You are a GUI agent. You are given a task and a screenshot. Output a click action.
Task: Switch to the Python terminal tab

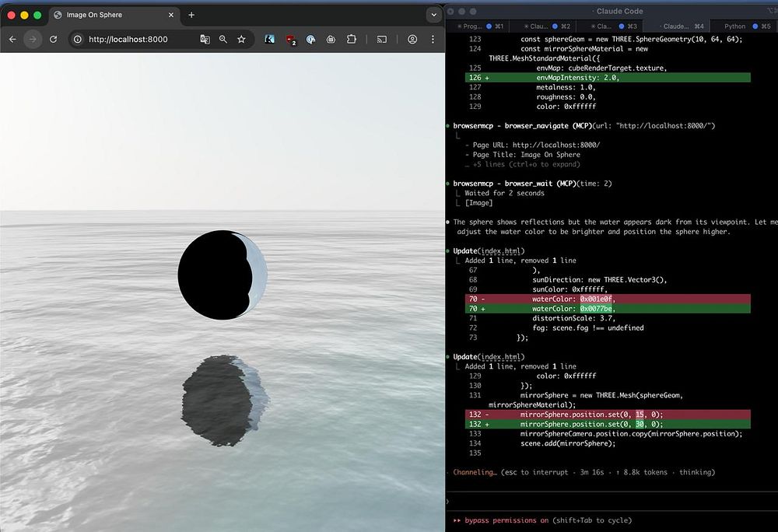click(x=734, y=26)
